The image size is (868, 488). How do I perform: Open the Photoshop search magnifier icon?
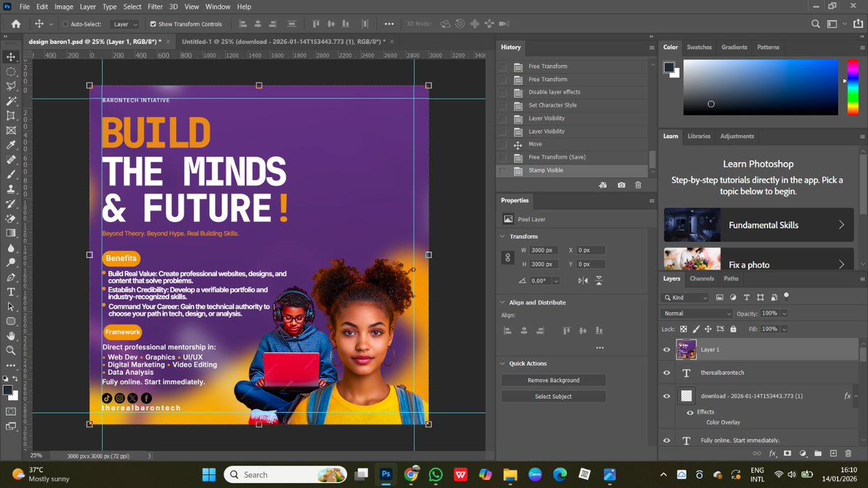(816, 24)
